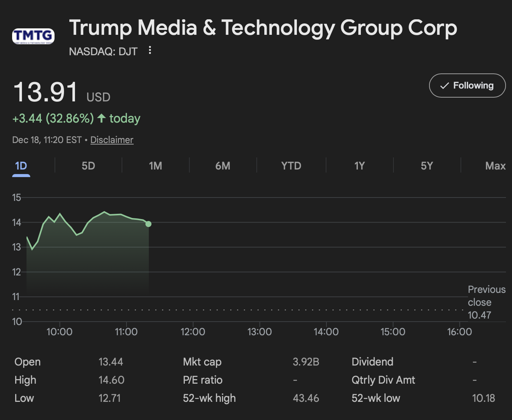Open the three-dot more options menu
The width and height of the screenshot is (512, 420).
(150, 50)
